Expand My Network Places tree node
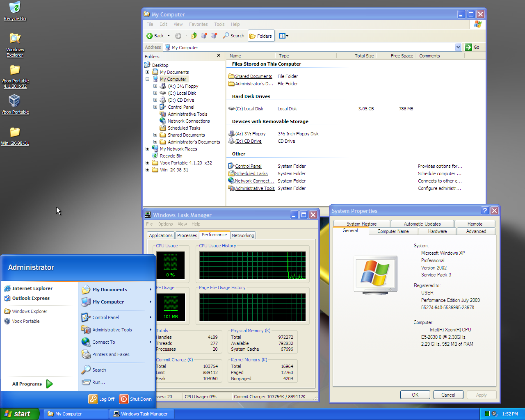The width and height of the screenshot is (525, 420). pyautogui.click(x=148, y=149)
